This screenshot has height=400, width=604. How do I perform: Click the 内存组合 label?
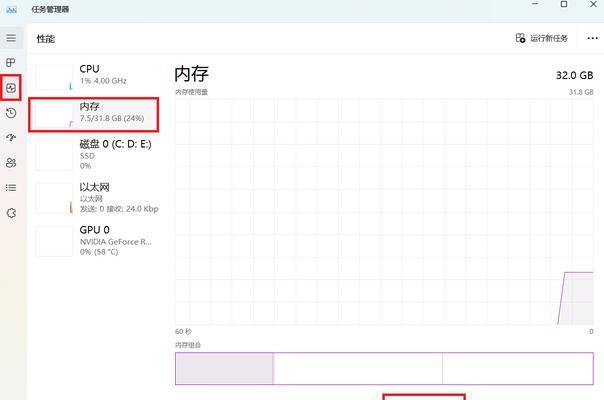pyautogui.click(x=188, y=345)
